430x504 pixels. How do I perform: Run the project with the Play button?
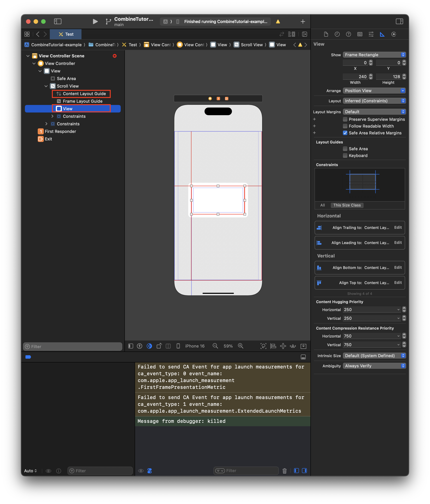95,21
